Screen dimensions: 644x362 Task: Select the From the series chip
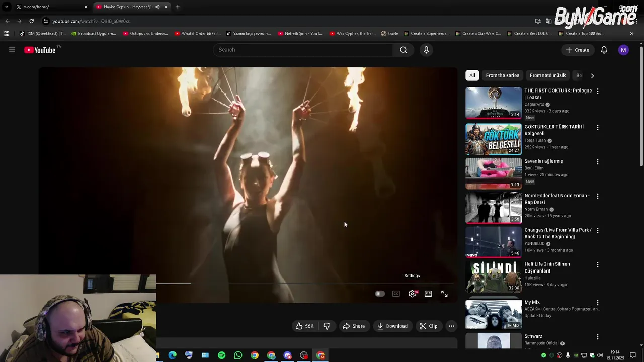pyautogui.click(x=502, y=75)
